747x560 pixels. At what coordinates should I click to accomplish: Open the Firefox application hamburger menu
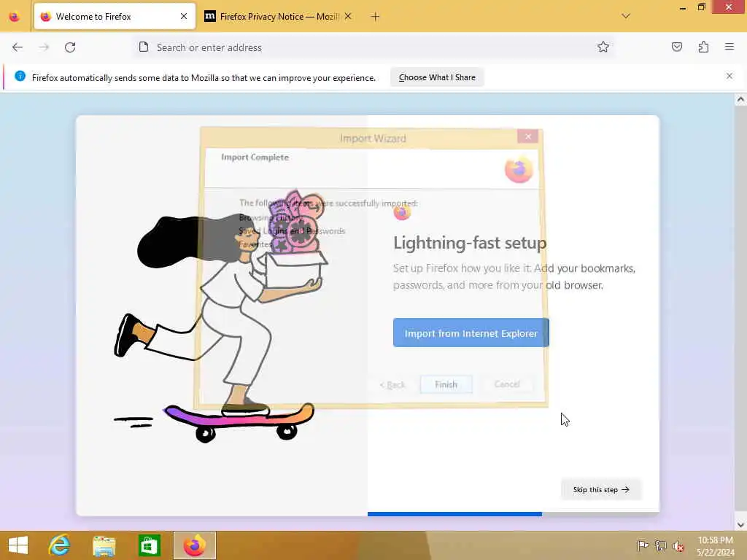tap(729, 47)
